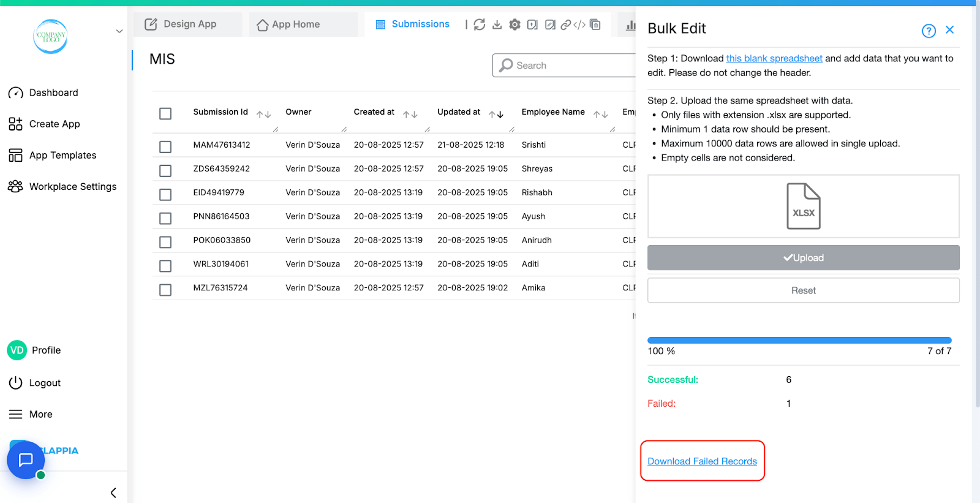Open Bulk Edit help icon
Viewport: 980px width, 503px height.
pos(929,31)
